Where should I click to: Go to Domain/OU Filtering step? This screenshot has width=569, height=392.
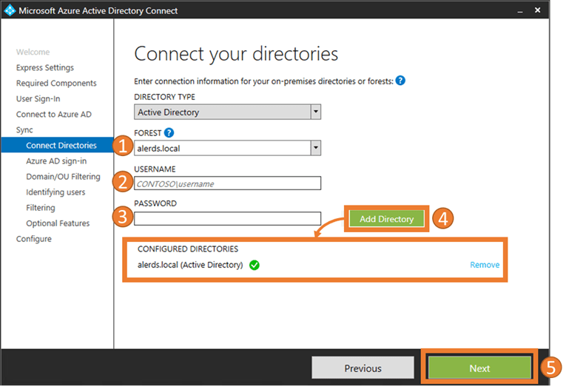pos(63,176)
